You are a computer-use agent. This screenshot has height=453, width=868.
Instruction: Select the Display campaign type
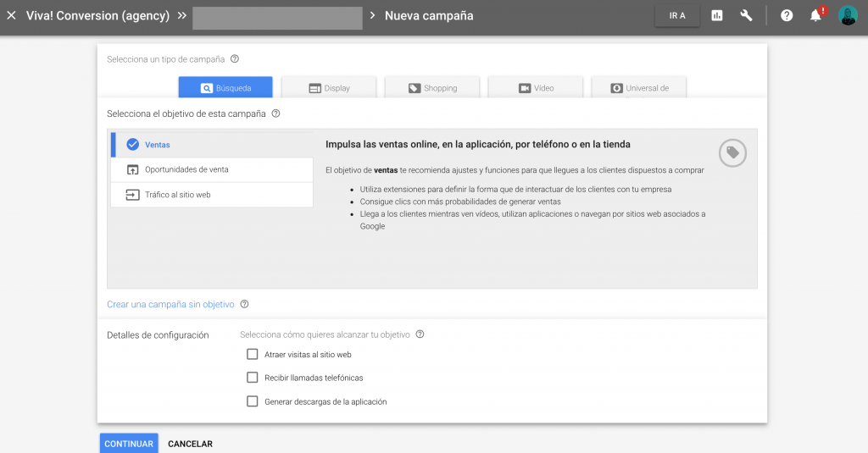(329, 87)
